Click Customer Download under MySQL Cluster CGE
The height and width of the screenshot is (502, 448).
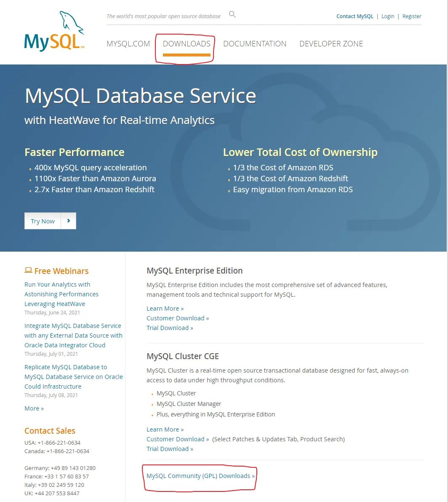(177, 439)
